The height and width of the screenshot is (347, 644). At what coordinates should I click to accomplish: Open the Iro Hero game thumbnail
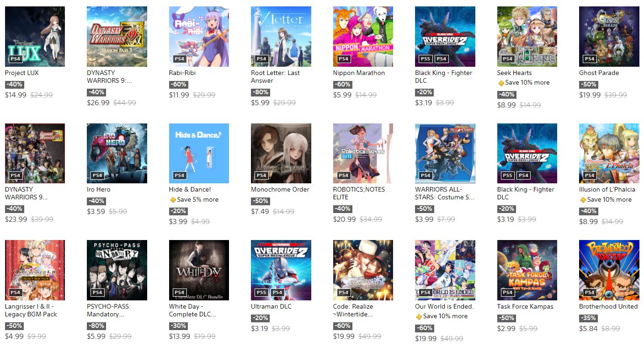117,153
